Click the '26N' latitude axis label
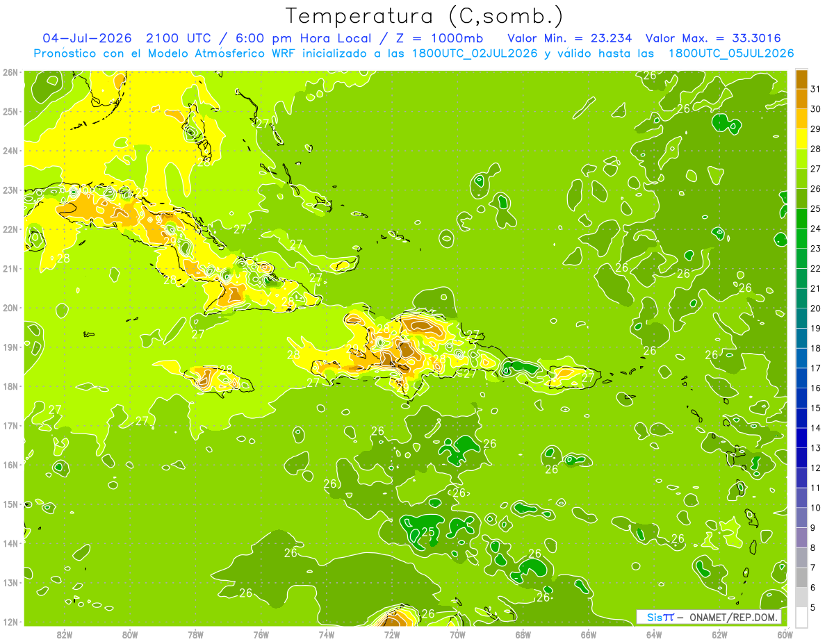Image resolution: width=834 pixels, height=644 pixels. pyautogui.click(x=10, y=72)
